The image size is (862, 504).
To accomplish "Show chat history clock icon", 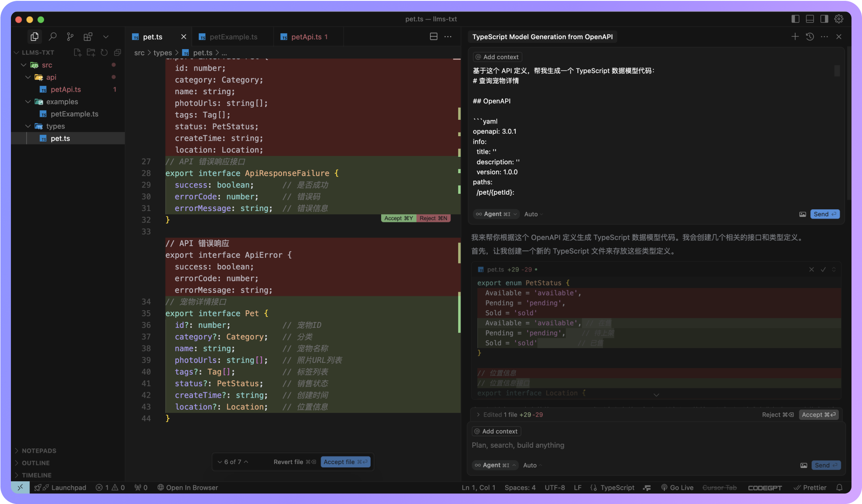I will (x=810, y=37).
